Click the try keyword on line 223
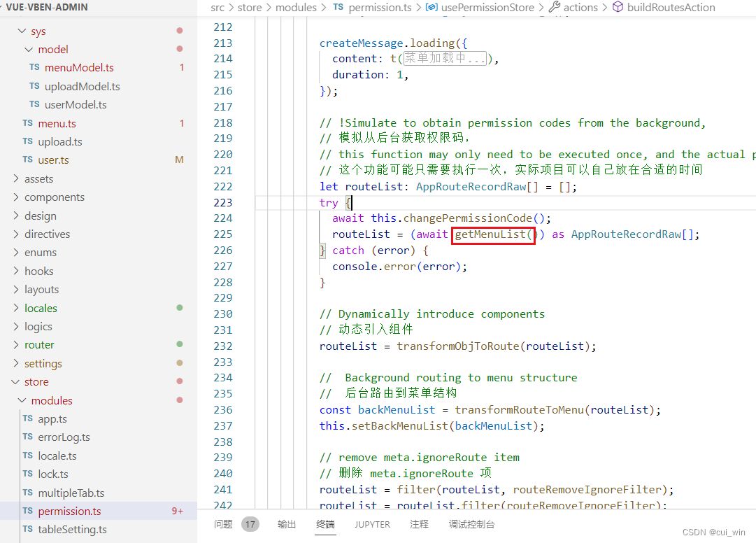 point(328,202)
